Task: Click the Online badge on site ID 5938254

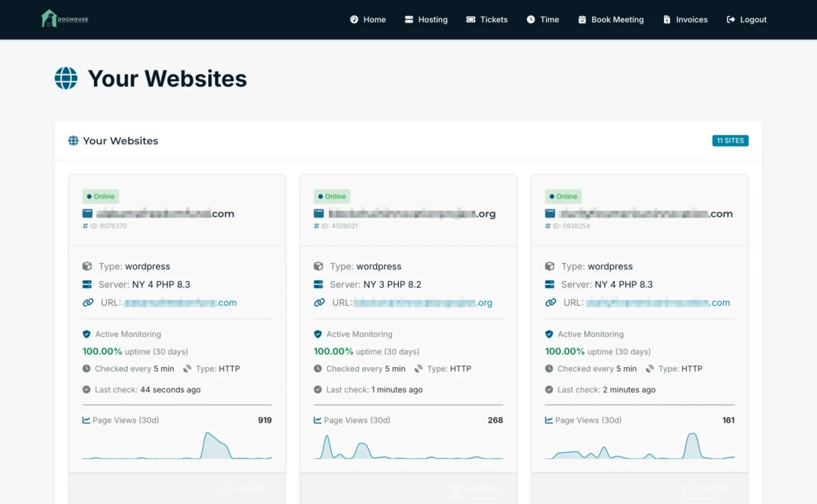Action: [x=564, y=196]
